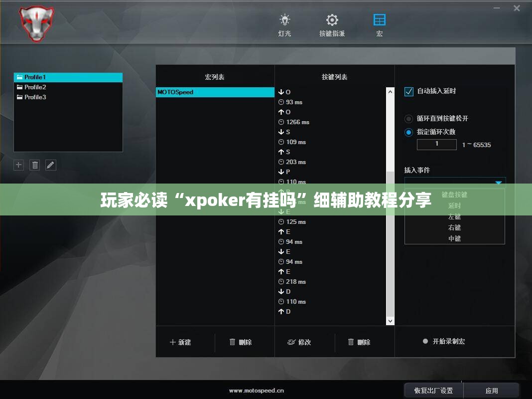Select the 93 ms delay entry
The height and width of the screenshot is (399, 532).
(290, 102)
